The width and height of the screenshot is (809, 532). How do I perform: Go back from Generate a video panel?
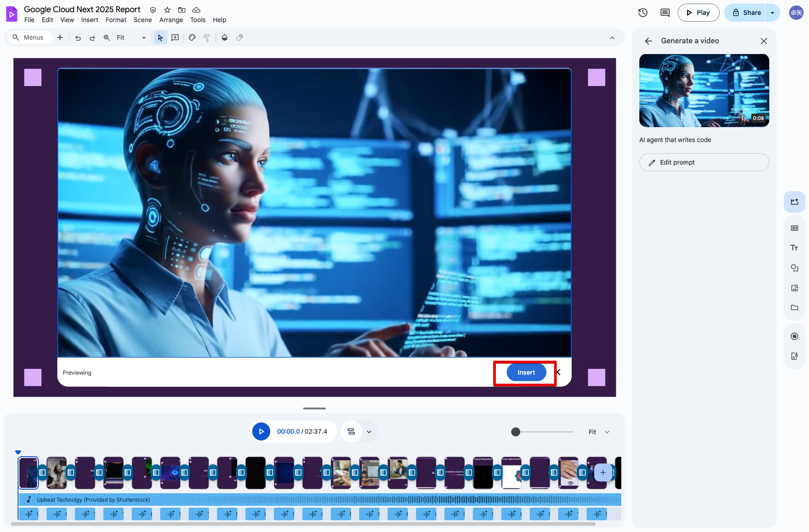[x=648, y=41]
